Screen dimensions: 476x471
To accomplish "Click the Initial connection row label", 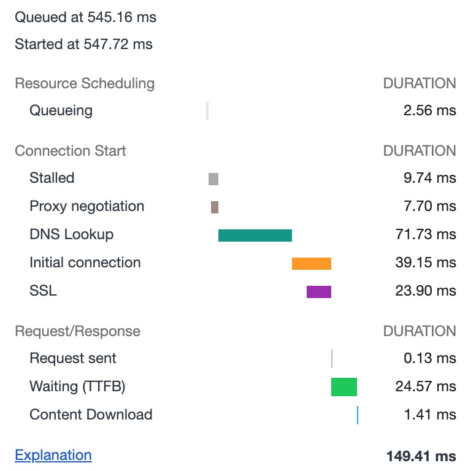I will click(85, 262).
